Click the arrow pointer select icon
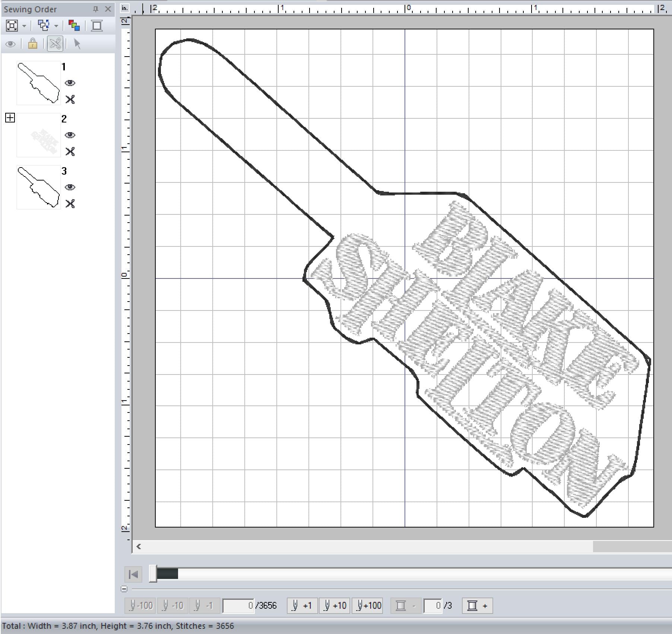Image resolution: width=672 pixels, height=634 pixels. tap(77, 44)
